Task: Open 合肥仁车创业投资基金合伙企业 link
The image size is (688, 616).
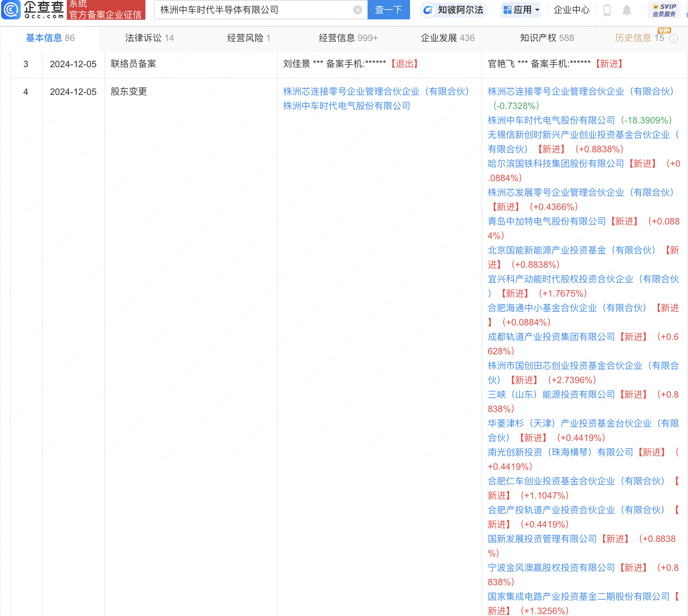Action: point(577,481)
